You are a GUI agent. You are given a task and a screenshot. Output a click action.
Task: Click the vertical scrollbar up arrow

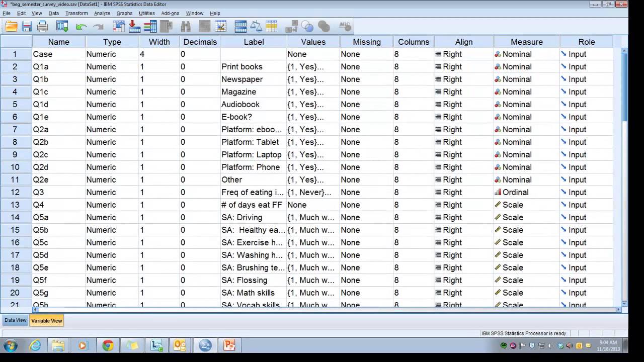tap(624, 51)
